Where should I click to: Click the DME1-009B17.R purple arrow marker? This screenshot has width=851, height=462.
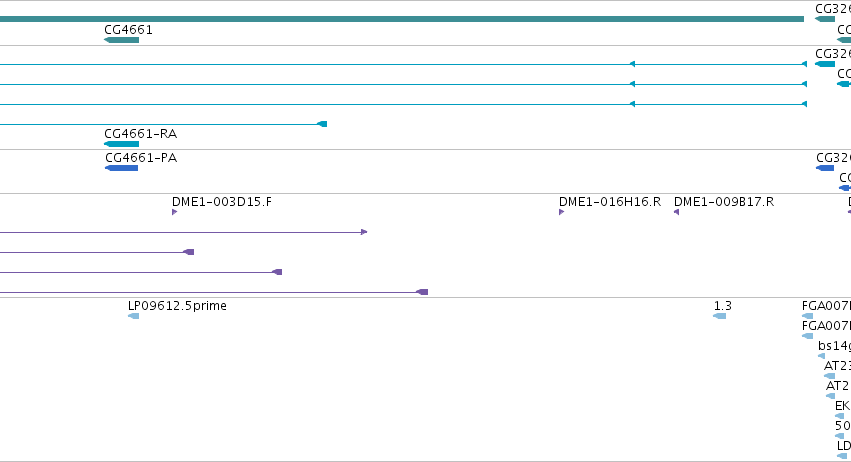pyautogui.click(x=677, y=212)
